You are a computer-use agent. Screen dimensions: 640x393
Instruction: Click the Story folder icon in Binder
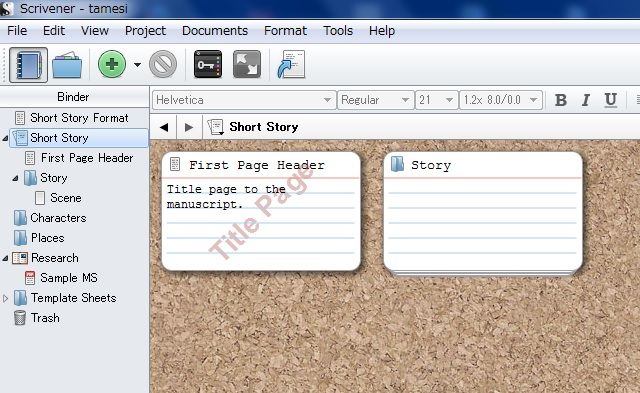(x=30, y=178)
